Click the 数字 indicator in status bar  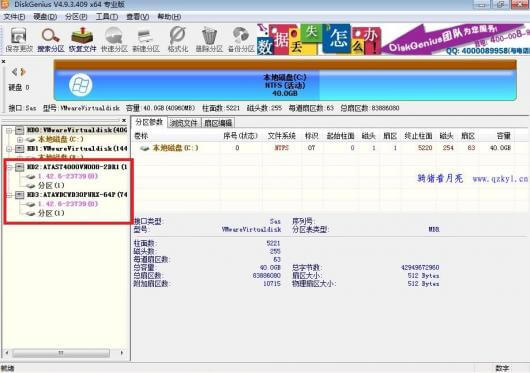[502, 368]
